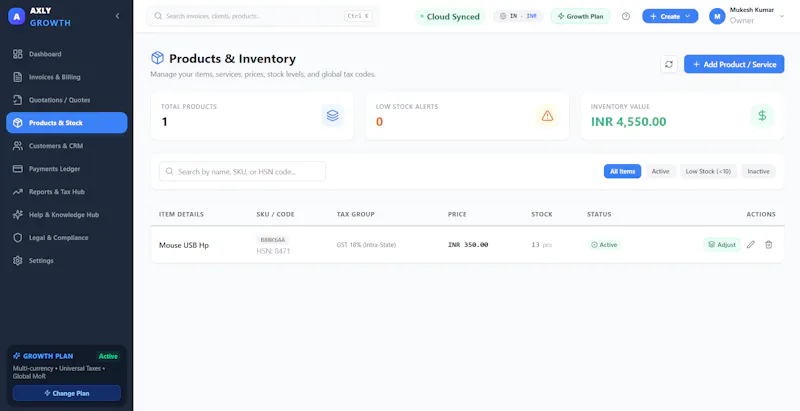Click the refresh inventory icon
Screen dimensions: 800x411
coord(669,64)
